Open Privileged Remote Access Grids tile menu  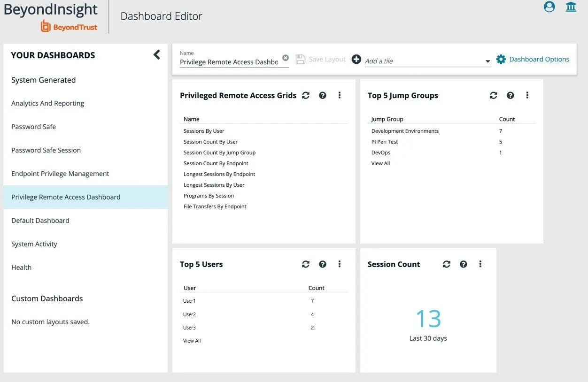(340, 95)
